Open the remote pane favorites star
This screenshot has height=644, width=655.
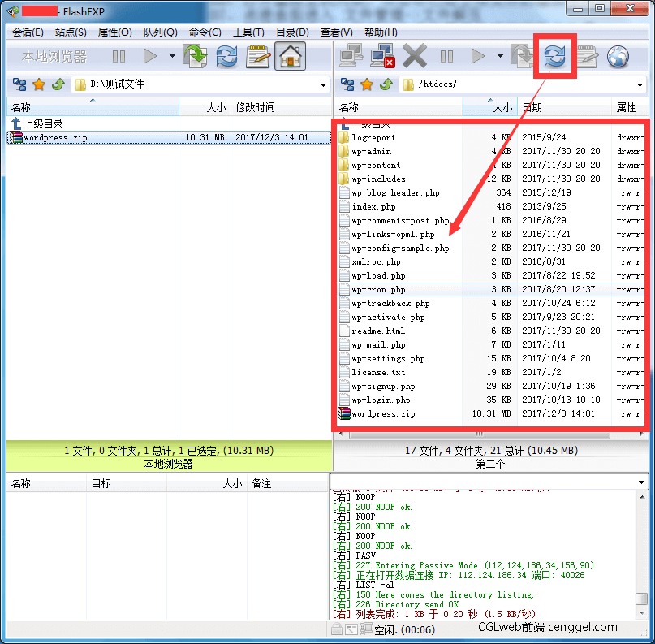[x=367, y=84]
